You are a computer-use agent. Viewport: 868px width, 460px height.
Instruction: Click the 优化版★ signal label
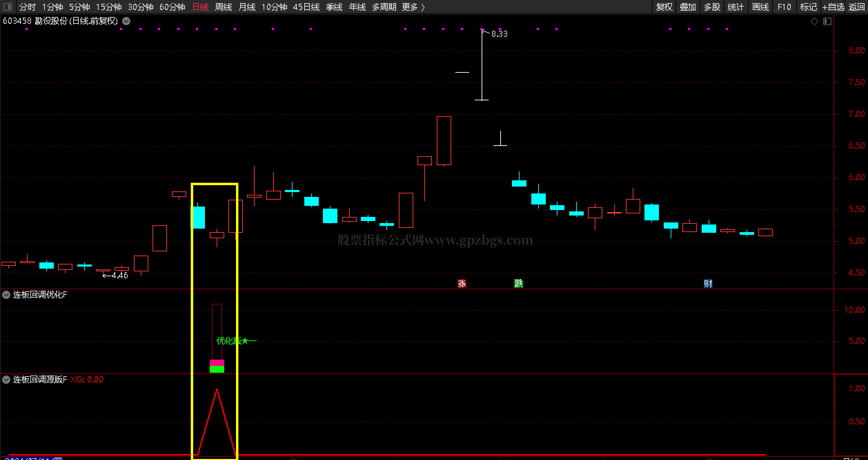point(232,341)
